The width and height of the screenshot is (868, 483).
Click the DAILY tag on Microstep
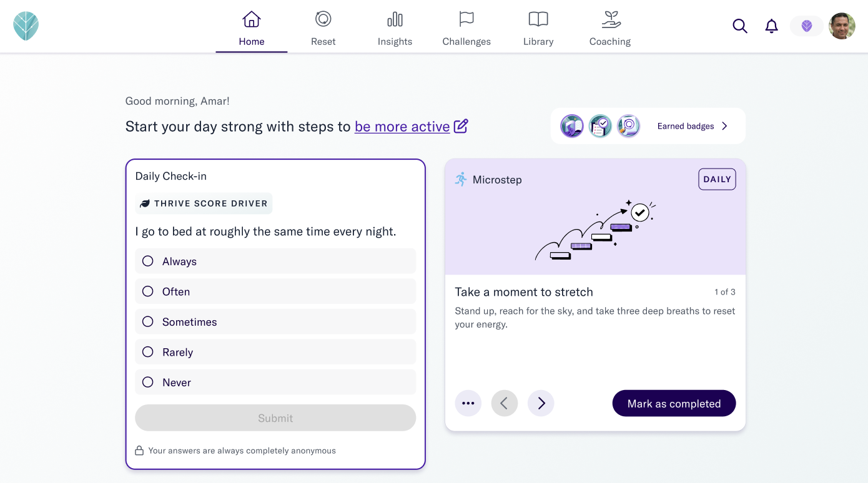717,179
